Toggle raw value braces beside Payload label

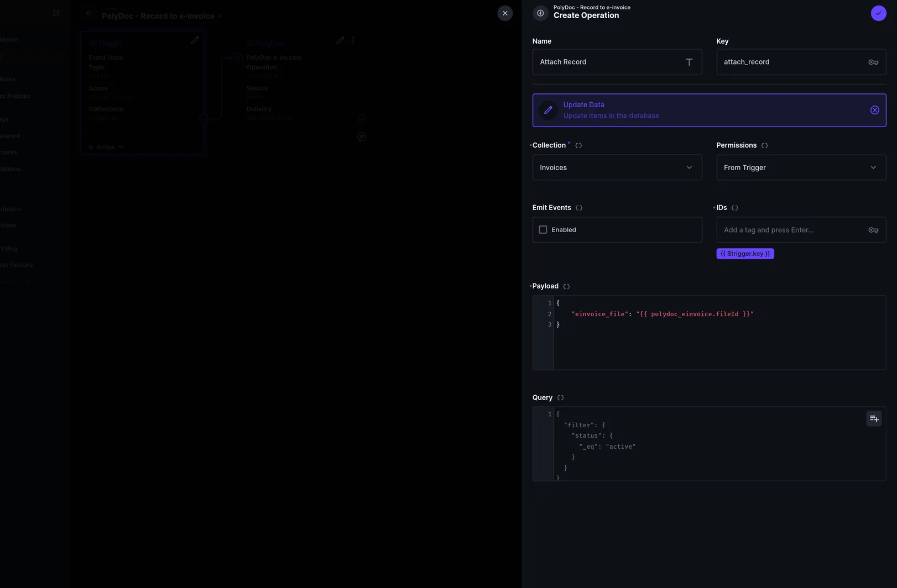coord(566,286)
